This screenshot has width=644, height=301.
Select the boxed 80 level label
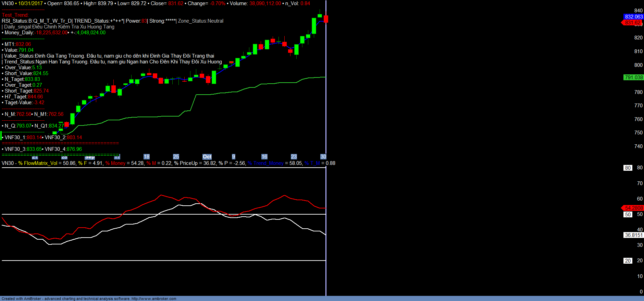tap(628, 168)
